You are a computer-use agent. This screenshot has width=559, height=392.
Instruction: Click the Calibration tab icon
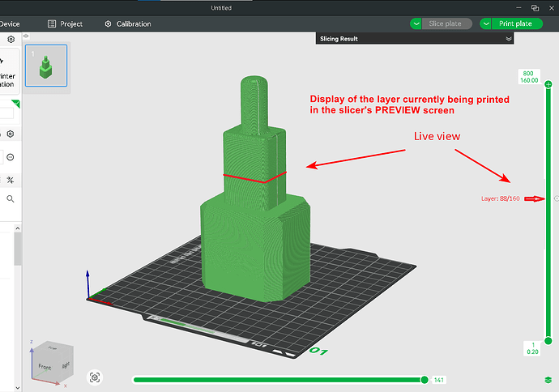[108, 23]
